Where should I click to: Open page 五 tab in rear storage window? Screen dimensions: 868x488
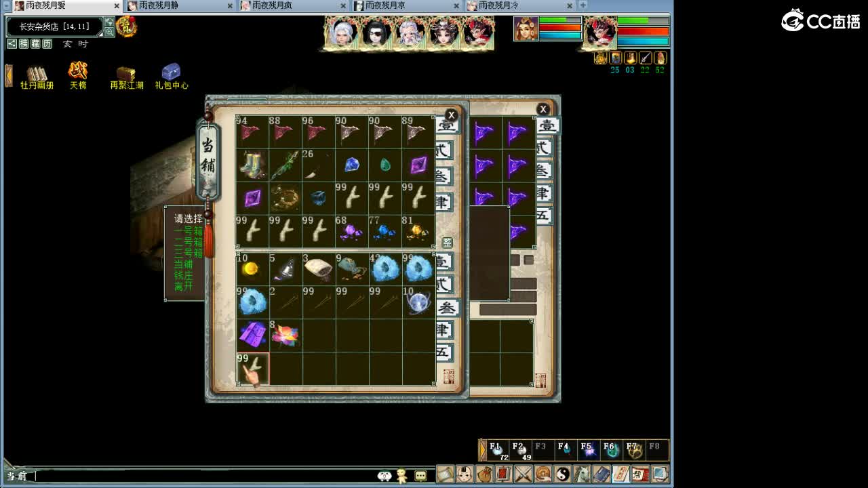click(x=544, y=216)
